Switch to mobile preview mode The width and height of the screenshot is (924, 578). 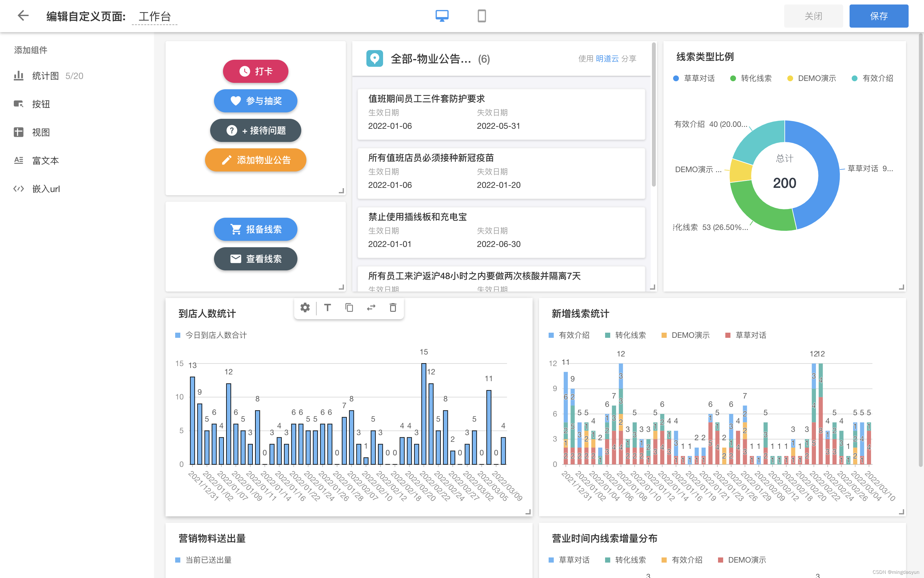pyautogui.click(x=482, y=16)
